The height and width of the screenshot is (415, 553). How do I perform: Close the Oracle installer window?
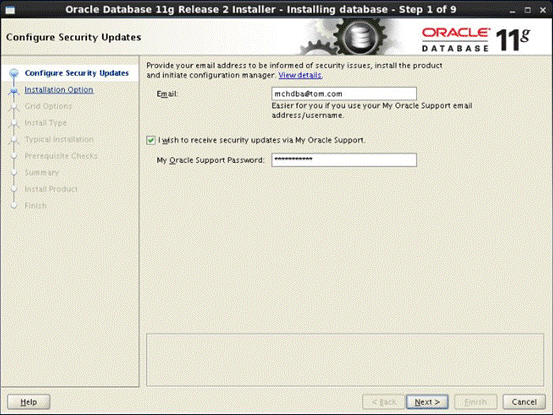click(543, 10)
